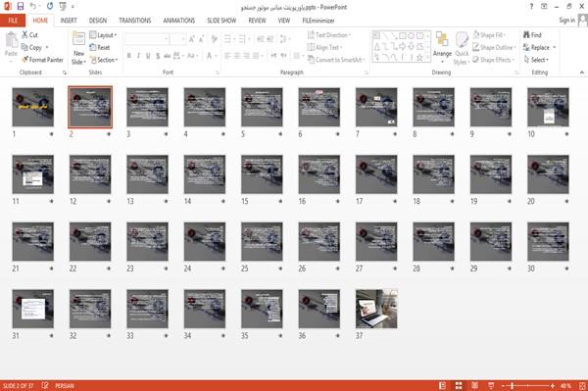Screen dimensions: 588x391
Task: Toggle text Shadow formatting
Action: tap(158, 56)
